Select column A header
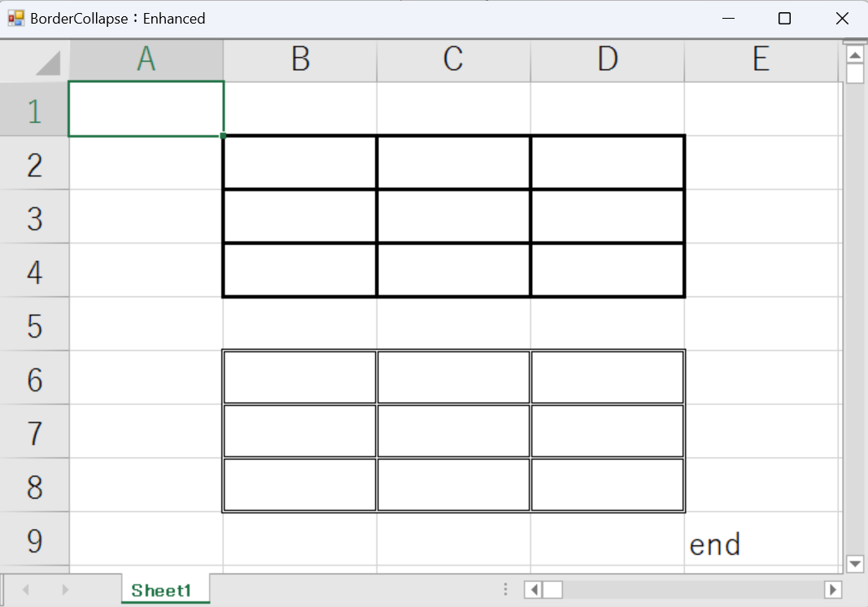Image resolution: width=868 pixels, height=607 pixels. pos(146,60)
